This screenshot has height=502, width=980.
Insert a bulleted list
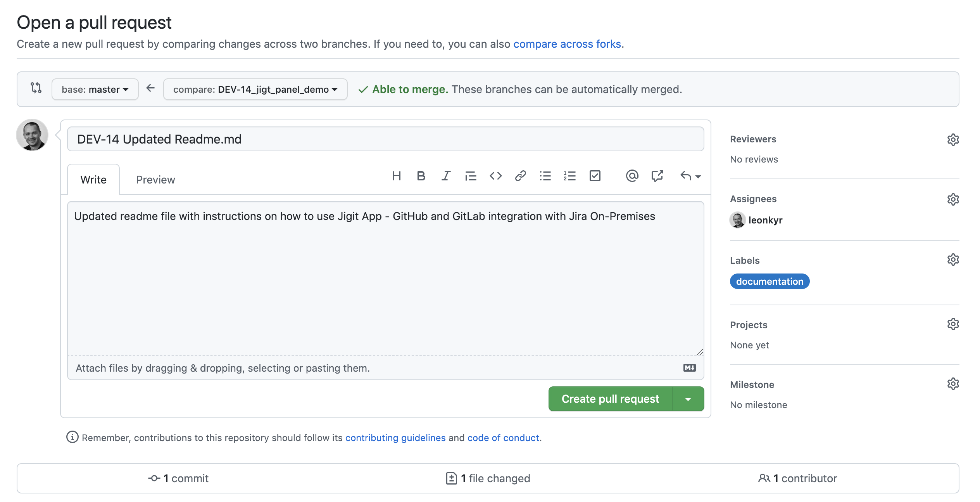[545, 176]
